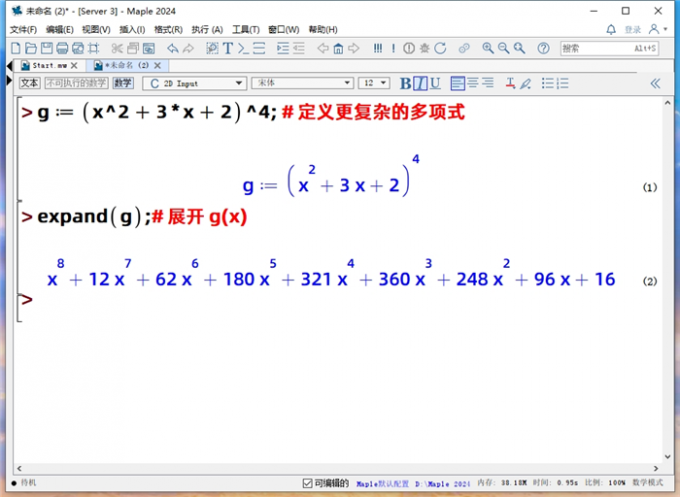Click in the 搜索 search field
This screenshot has width=680, height=497.
point(595,48)
